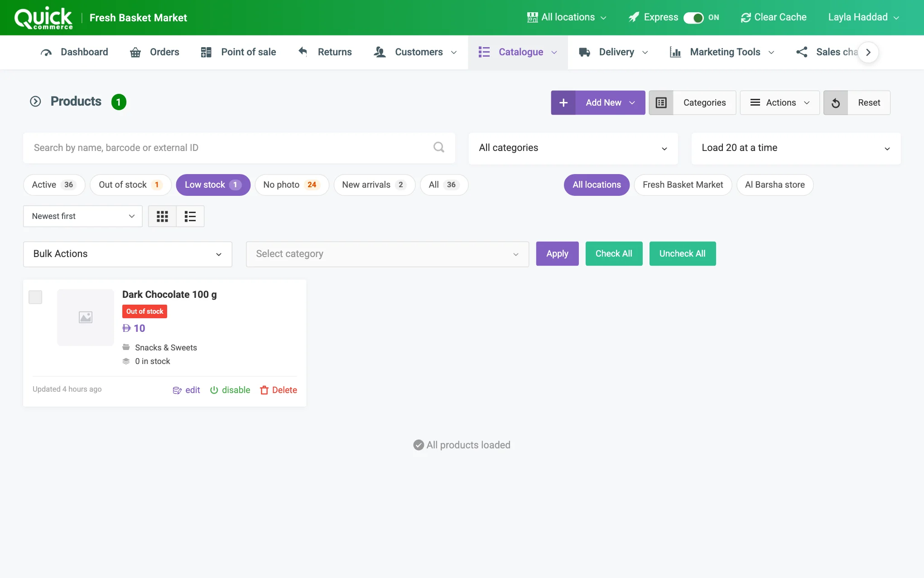The height and width of the screenshot is (578, 924).
Task: Click the plus icon on Add New
Action: [563, 103]
